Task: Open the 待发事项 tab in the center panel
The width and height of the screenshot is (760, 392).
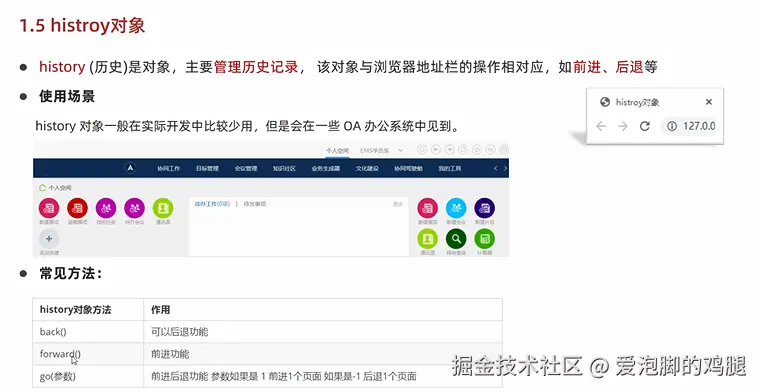Action: click(x=255, y=204)
